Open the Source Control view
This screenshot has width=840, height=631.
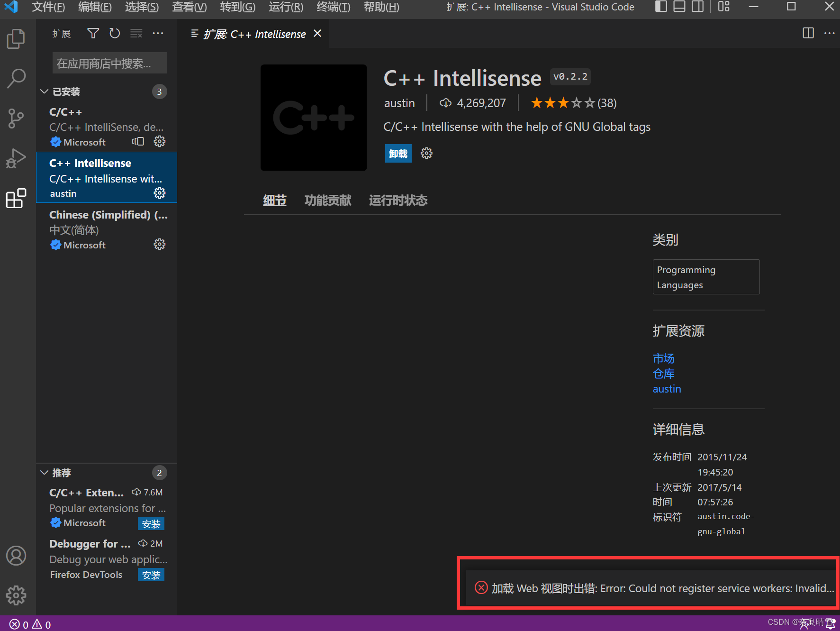(16, 119)
